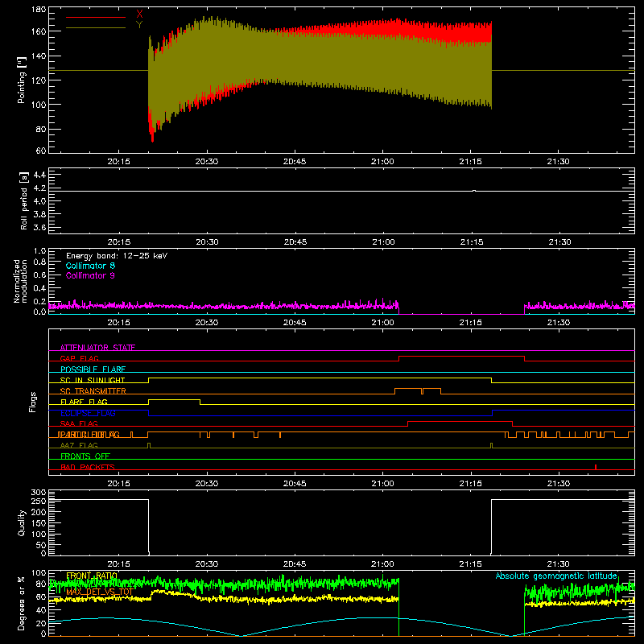Click the green FRONTS_OFF flag label
This screenshot has height=644, width=644.
coord(85,456)
